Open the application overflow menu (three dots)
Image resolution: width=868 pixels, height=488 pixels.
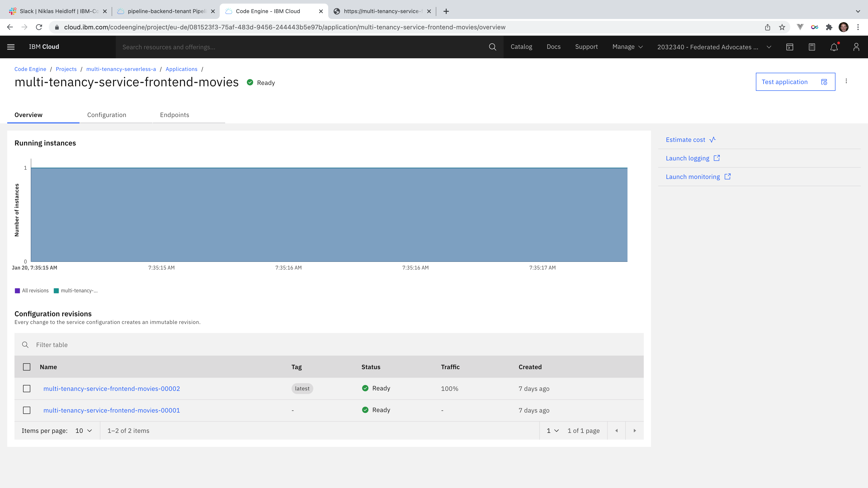pos(846,81)
